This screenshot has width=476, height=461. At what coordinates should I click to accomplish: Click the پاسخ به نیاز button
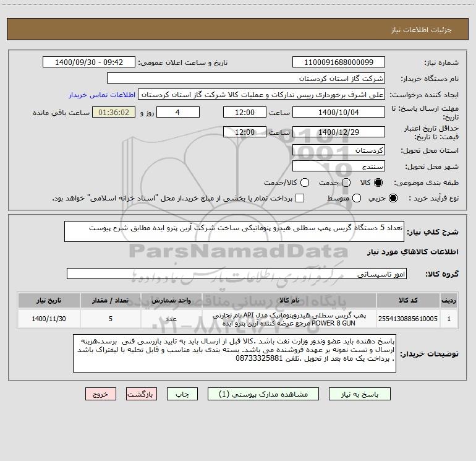(359, 394)
